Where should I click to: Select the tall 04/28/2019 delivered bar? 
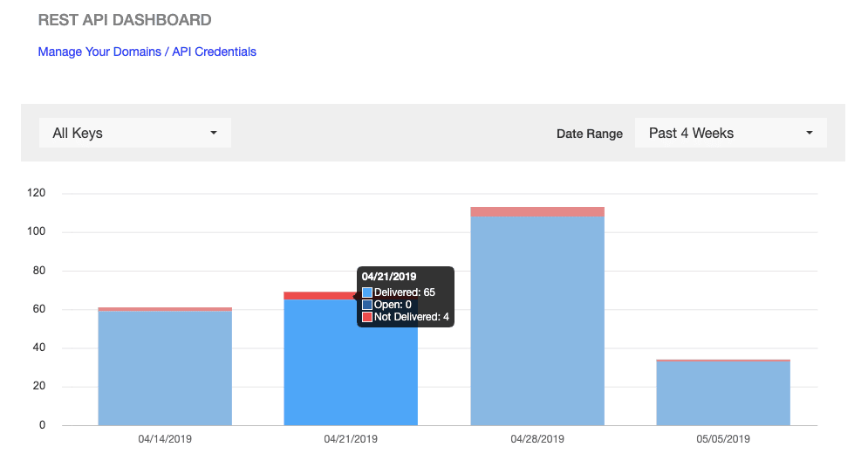tap(537, 320)
